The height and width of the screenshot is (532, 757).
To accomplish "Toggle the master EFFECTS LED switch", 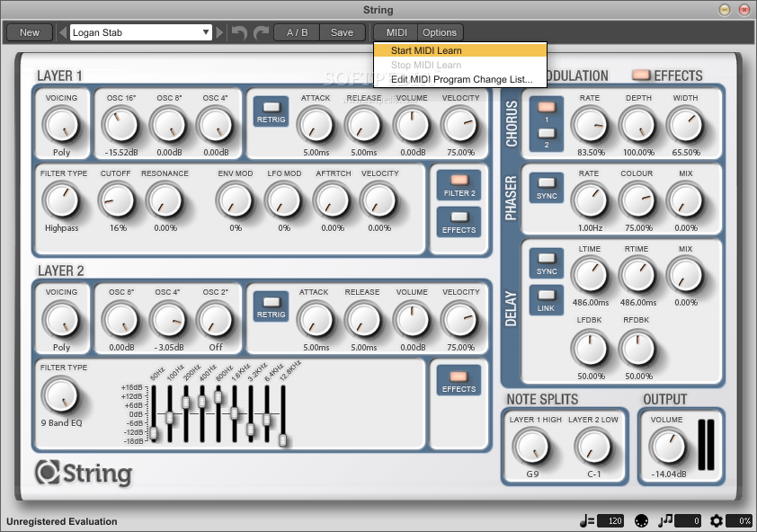I will point(641,75).
